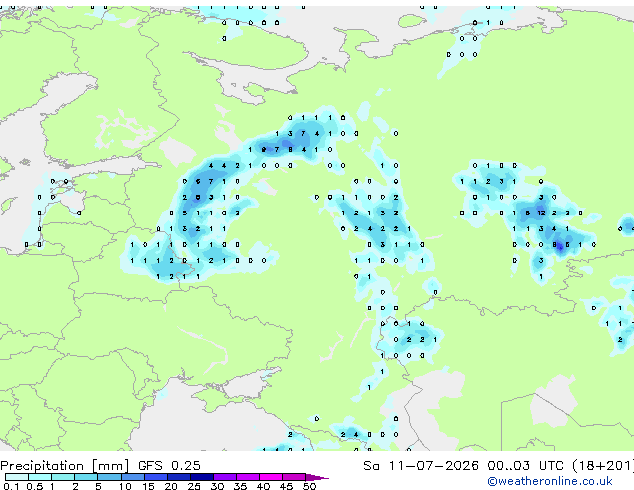
Task: Click the '(18+201)' forecast run text
Action: coord(603,466)
